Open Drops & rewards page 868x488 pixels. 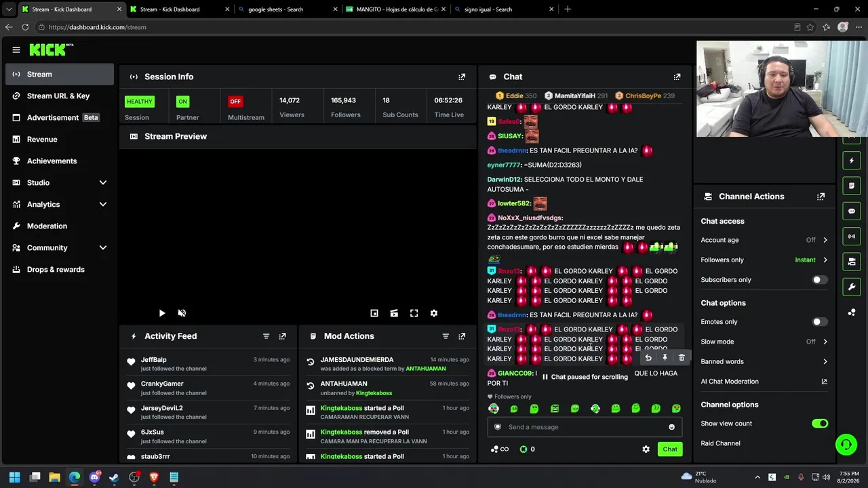60,269
